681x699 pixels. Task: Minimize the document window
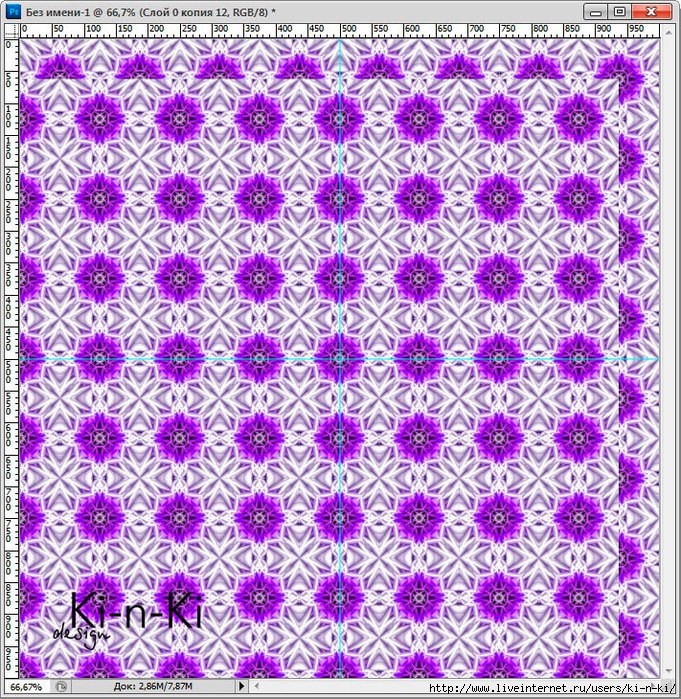tap(596, 11)
